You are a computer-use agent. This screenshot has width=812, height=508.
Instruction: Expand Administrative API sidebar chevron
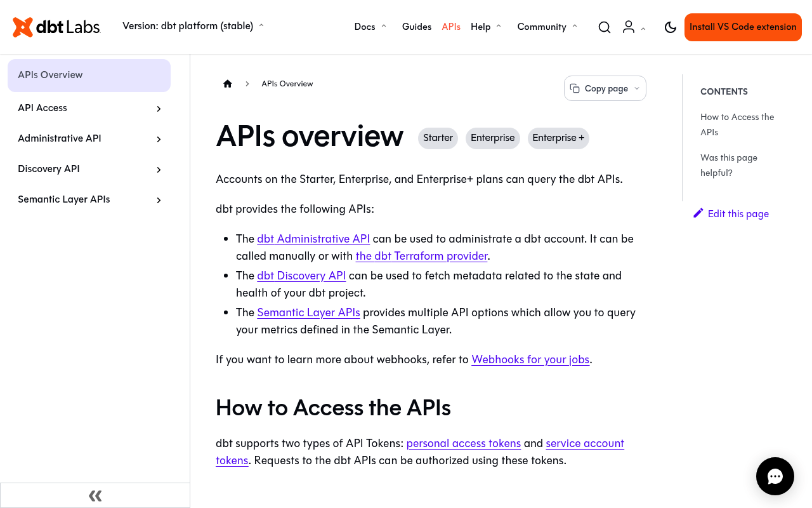(159, 139)
